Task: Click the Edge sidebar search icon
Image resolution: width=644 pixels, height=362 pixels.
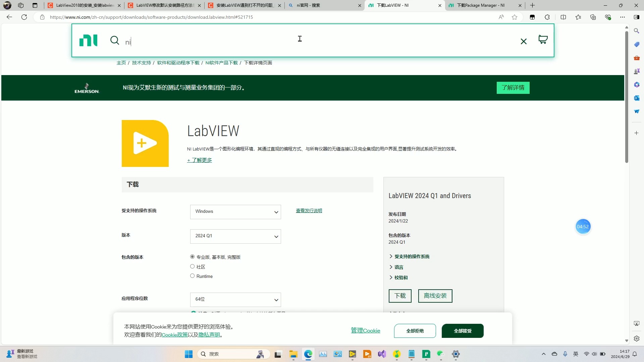Action: click(637, 31)
